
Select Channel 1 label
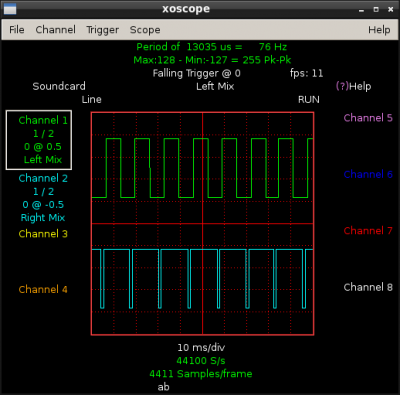(43, 120)
